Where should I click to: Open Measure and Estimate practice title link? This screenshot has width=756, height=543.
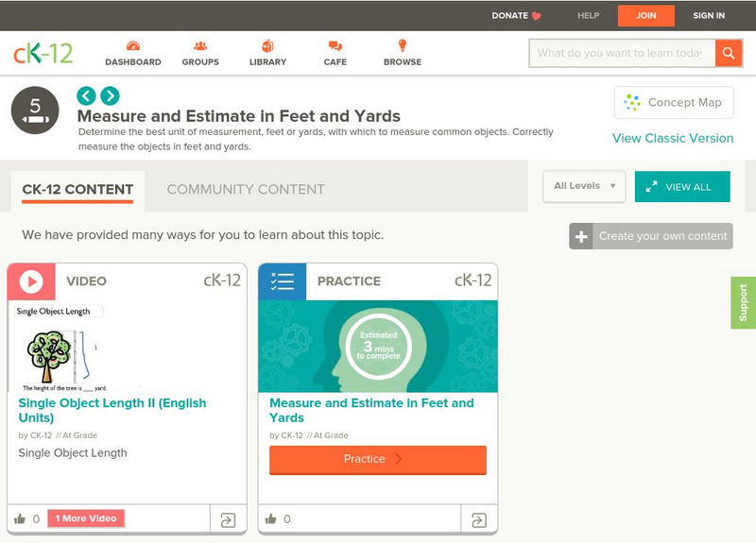pos(371,411)
